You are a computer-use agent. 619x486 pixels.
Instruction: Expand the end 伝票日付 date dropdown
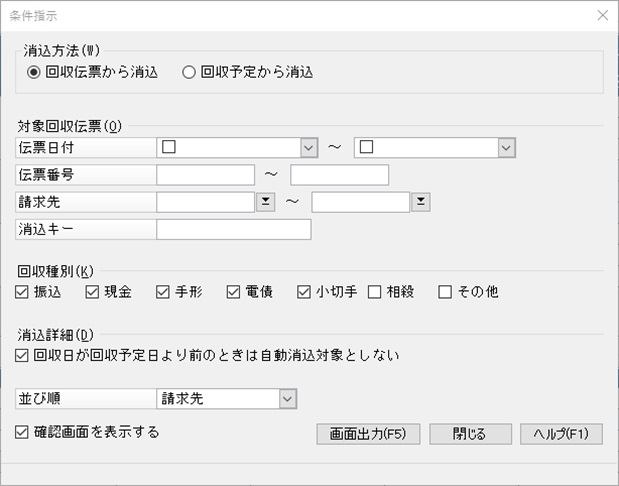tap(506, 148)
